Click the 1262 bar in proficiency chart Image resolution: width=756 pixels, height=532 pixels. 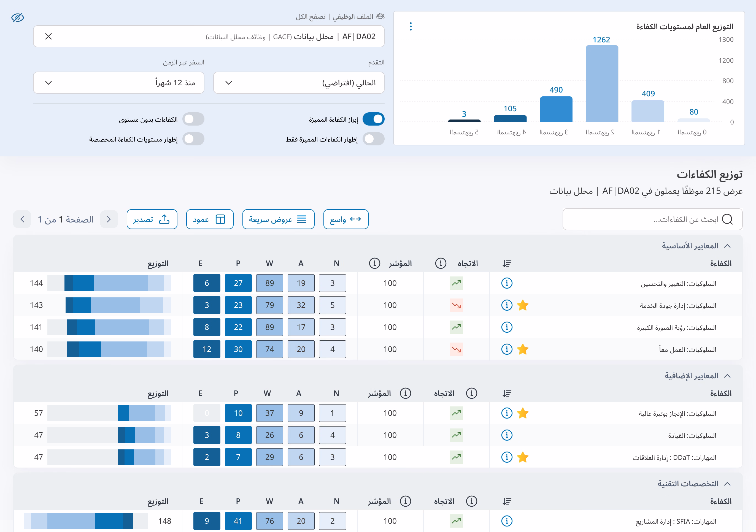[x=601, y=83]
